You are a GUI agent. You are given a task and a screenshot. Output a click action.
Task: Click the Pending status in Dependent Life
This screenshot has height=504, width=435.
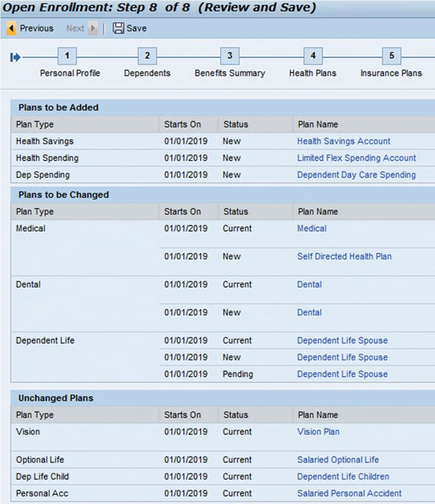coord(238,374)
